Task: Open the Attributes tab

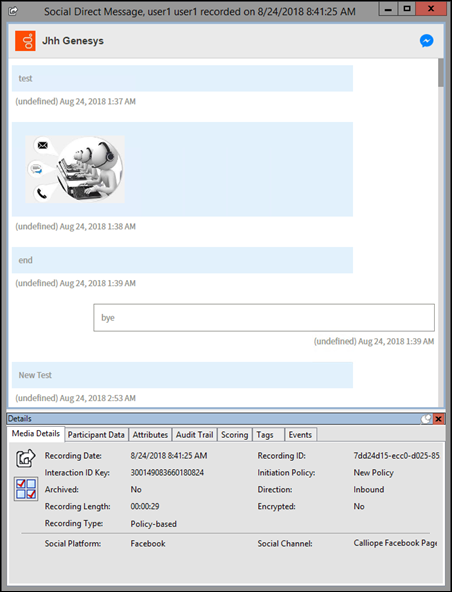Action: tap(150, 435)
